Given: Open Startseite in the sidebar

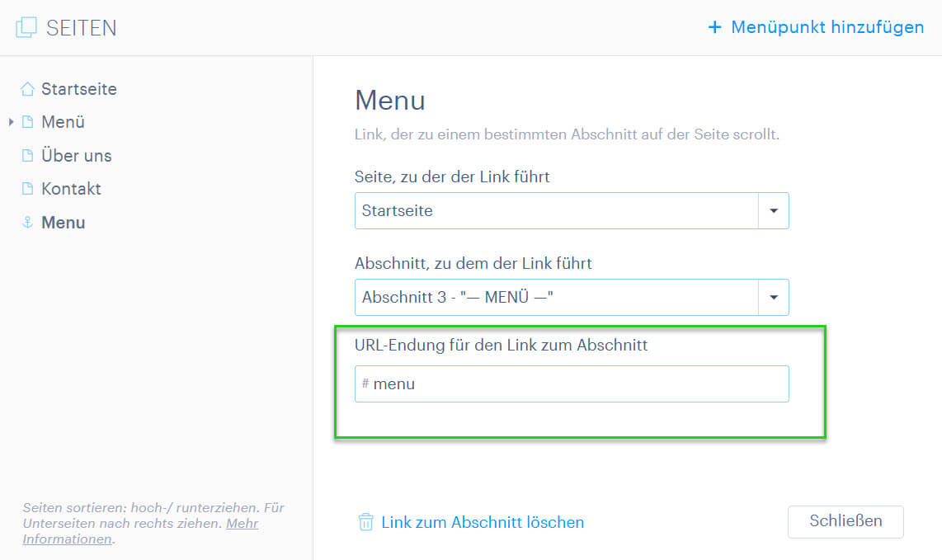Looking at the screenshot, I should click(78, 89).
